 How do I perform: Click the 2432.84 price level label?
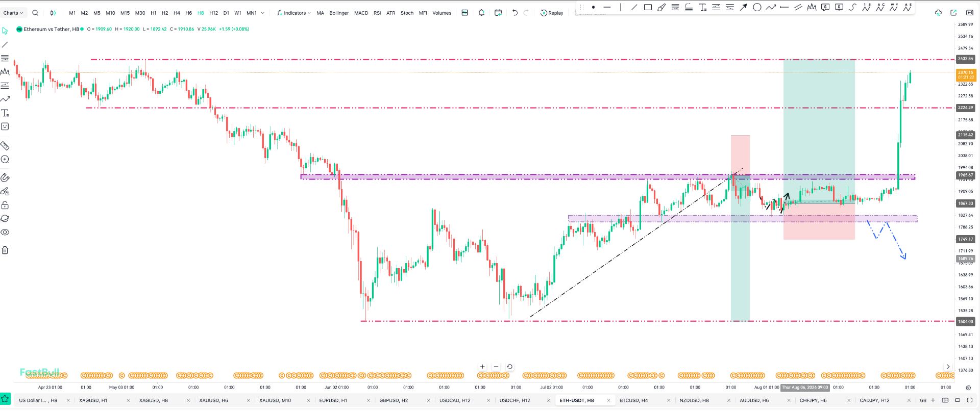click(x=965, y=59)
